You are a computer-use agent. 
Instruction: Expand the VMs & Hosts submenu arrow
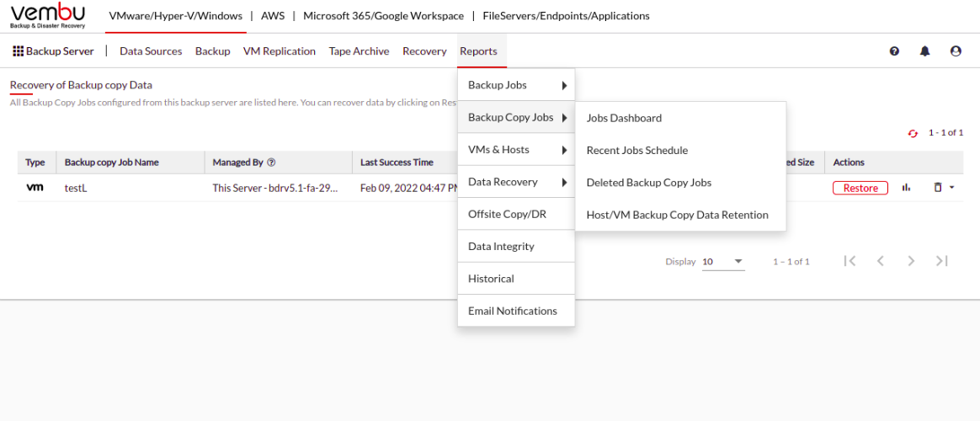[564, 150]
